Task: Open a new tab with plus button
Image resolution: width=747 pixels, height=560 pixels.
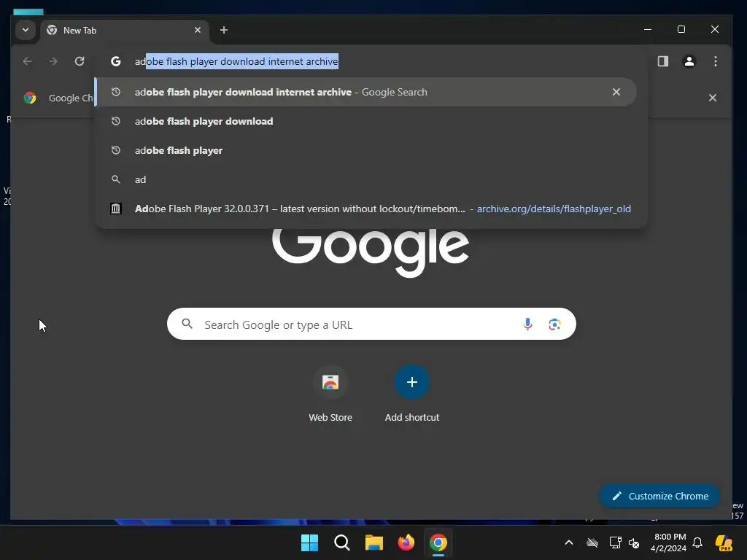Action: coord(223,30)
